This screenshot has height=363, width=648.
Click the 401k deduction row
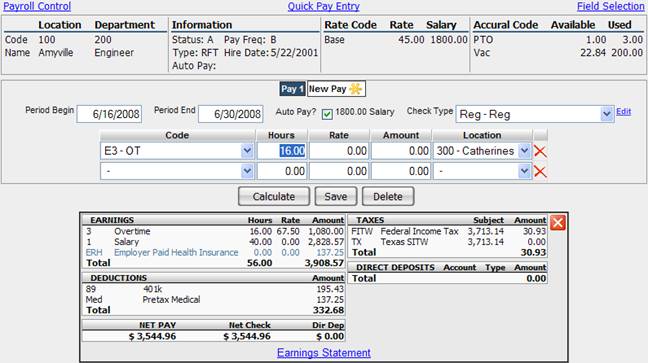click(214, 289)
